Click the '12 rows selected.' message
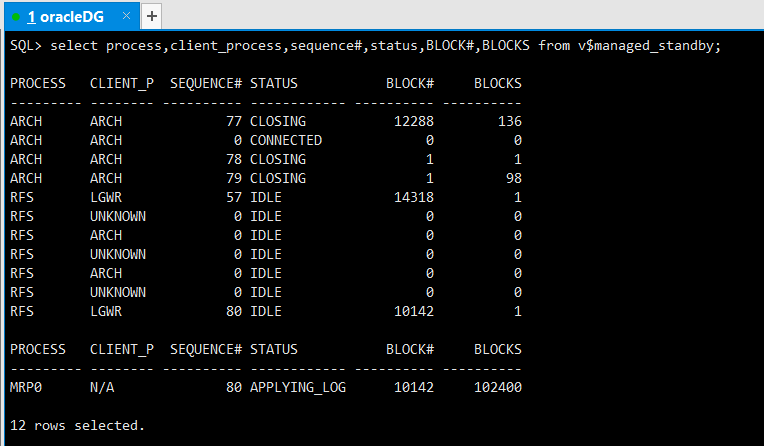 pos(77,426)
